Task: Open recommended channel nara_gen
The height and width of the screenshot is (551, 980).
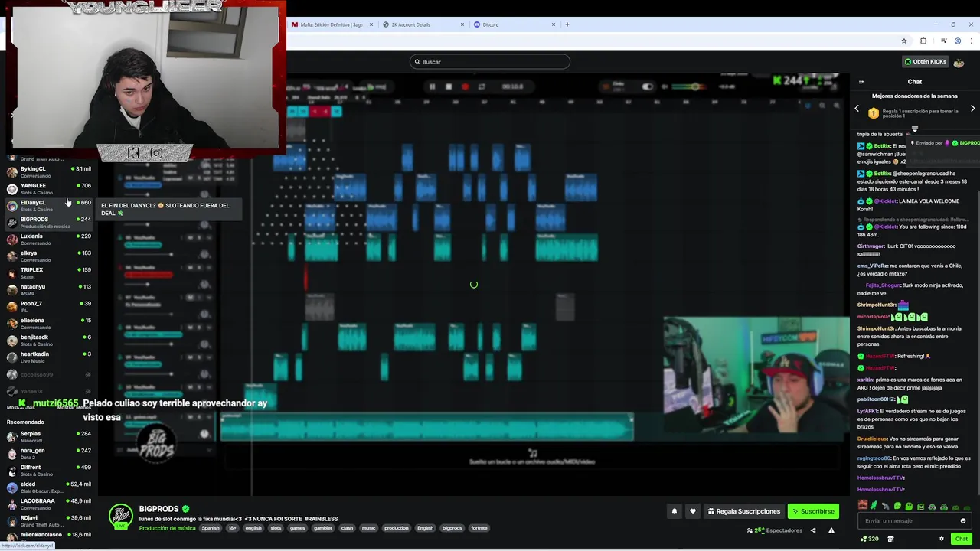Action: (49, 454)
